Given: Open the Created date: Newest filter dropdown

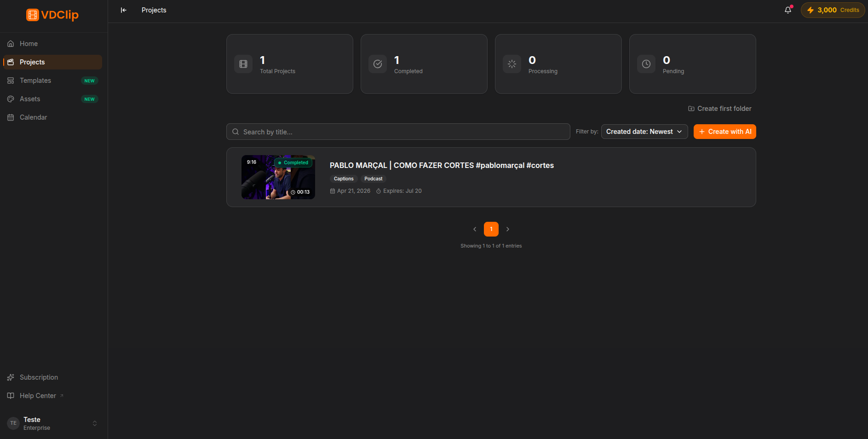Looking at the screenshot, I should pos(644,132).
